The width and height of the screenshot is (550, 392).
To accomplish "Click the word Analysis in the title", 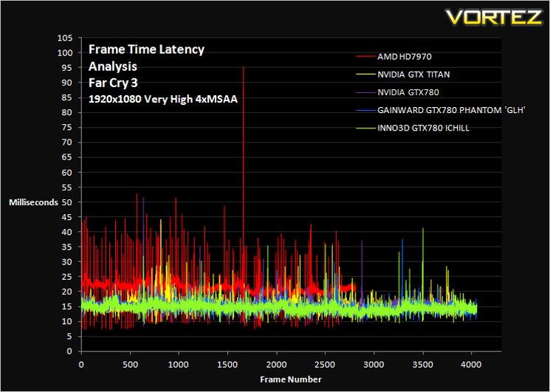I will pyautogui.click(x=113, y=66).
